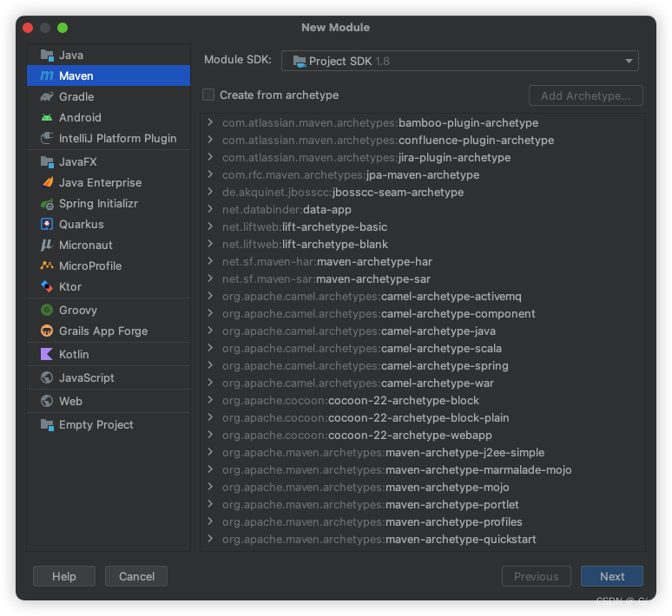The height and width of the screenshot is (616, 672).
Task: Select Gradle in module type list
Action: 109,96
